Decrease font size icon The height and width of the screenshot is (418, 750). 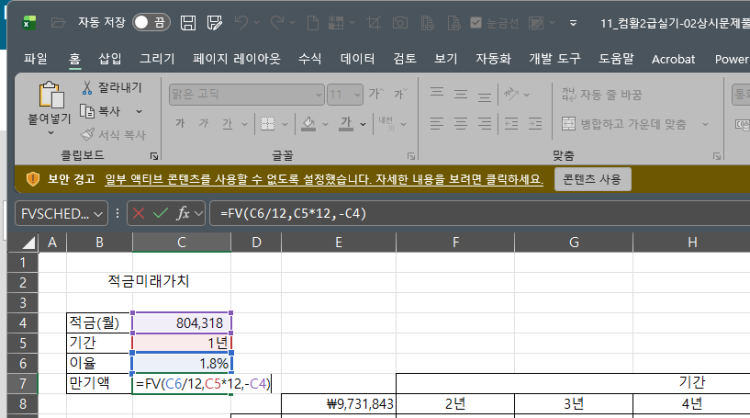(400, 94)
